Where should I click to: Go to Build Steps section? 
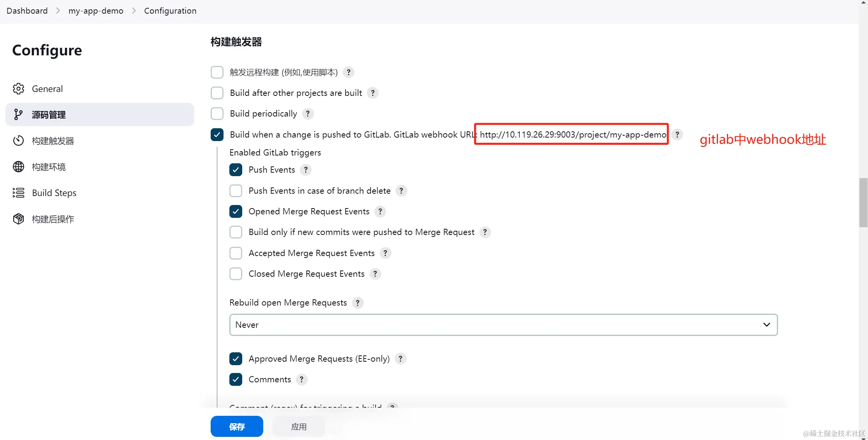click(100, 193)
